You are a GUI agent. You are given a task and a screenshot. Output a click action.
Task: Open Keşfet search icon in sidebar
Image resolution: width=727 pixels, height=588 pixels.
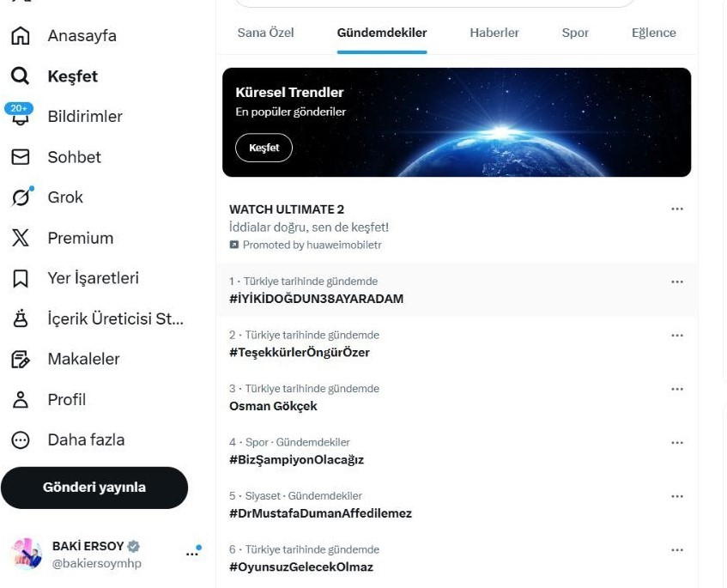point(20,76)
